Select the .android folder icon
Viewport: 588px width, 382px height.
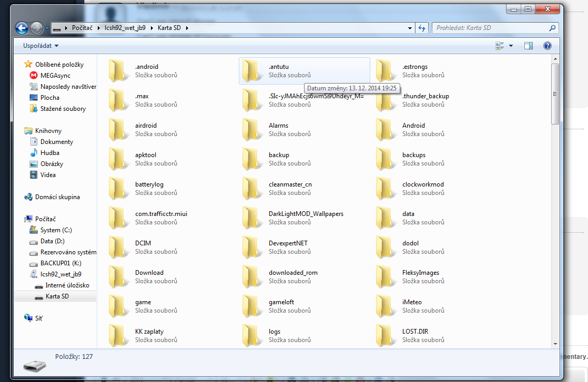(118, 71)
